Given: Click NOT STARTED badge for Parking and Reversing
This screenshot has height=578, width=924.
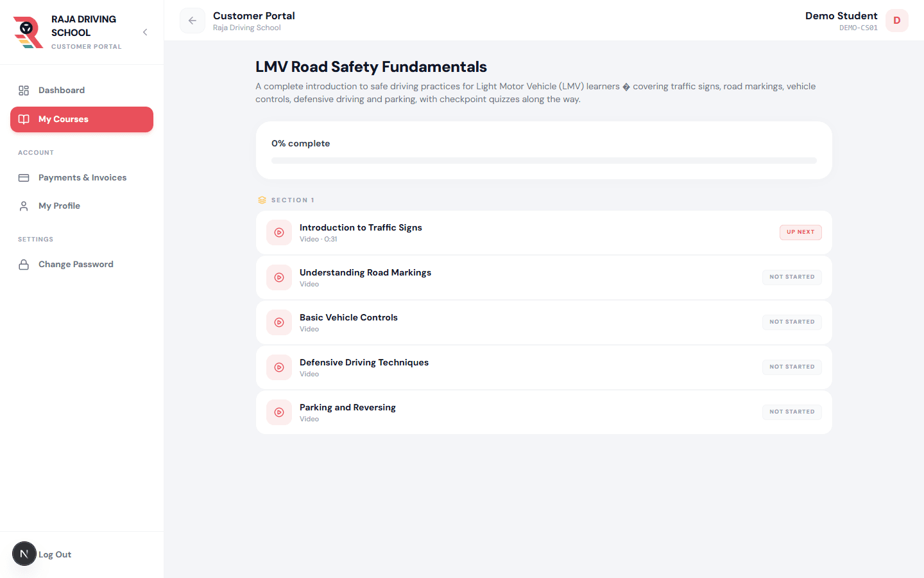Looking at the screenshot, I should pos(792,412).
